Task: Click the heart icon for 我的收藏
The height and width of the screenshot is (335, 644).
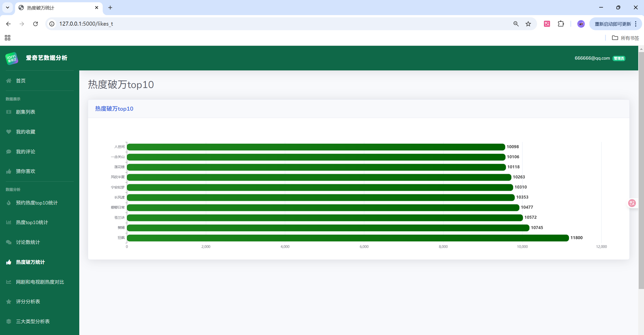Action: (9, 132)
